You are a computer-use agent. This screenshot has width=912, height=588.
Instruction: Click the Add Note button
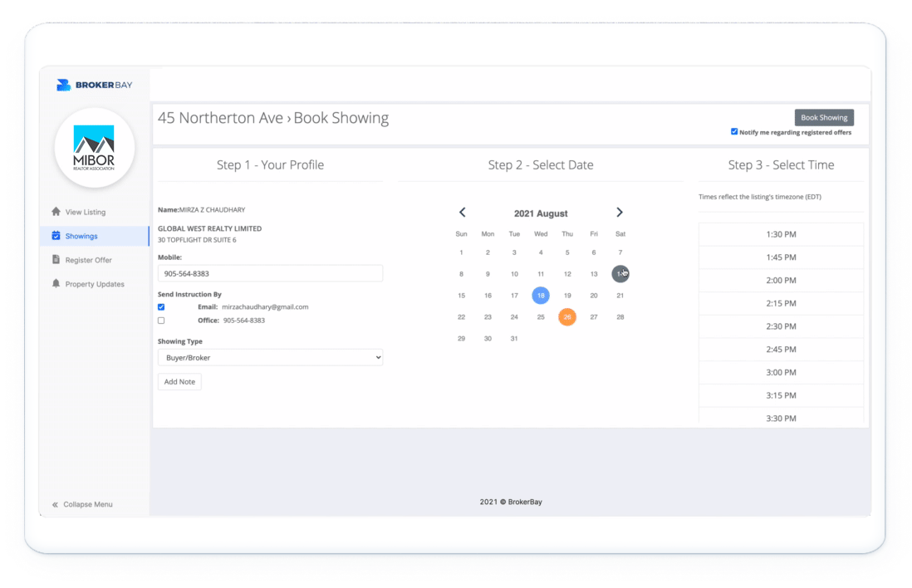click(179, 382)
